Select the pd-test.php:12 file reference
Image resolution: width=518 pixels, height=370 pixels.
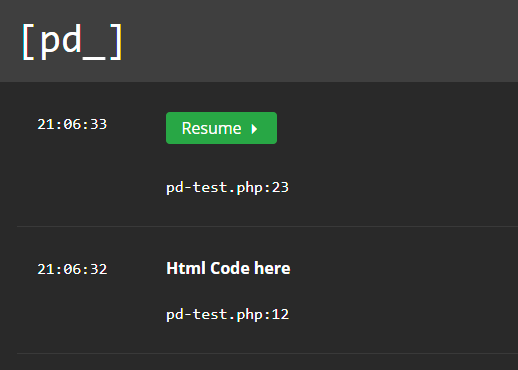point(227,315)
